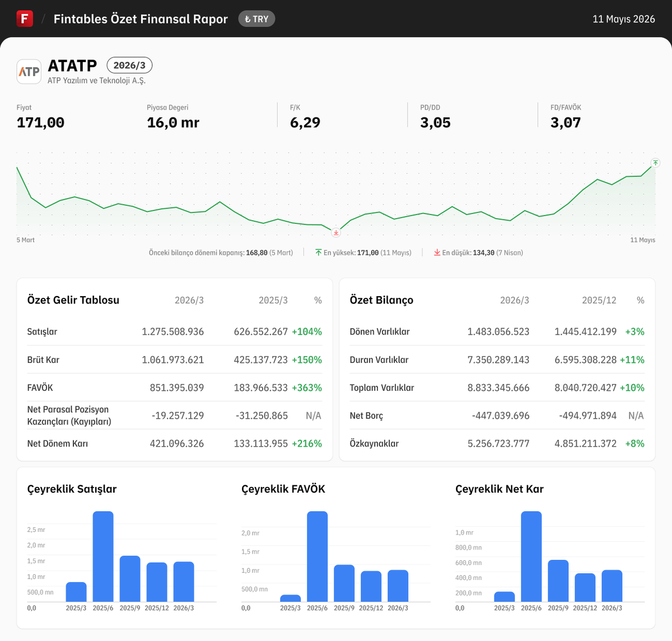
Task: Click the 11 Mayıs 2026 date in the header
Action: (x=624, y=19)
